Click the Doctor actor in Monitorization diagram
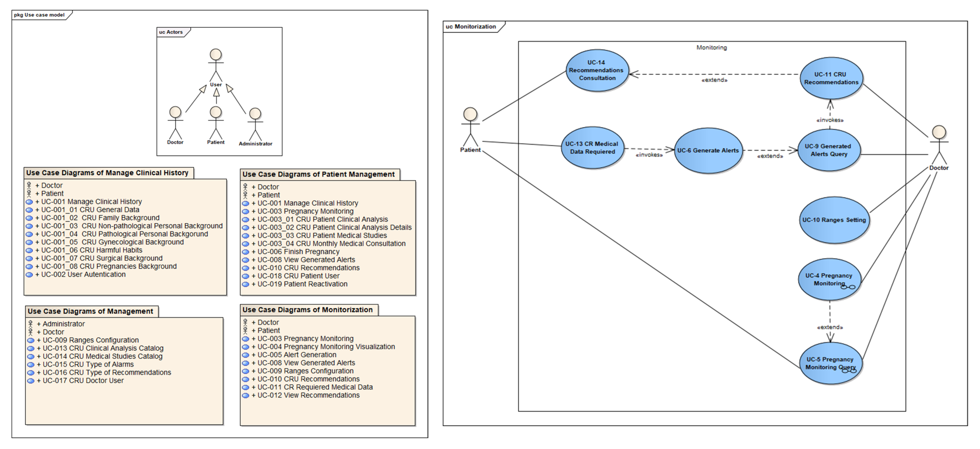The width and height of the screenshot is (980, 449). tap(939, 148)
